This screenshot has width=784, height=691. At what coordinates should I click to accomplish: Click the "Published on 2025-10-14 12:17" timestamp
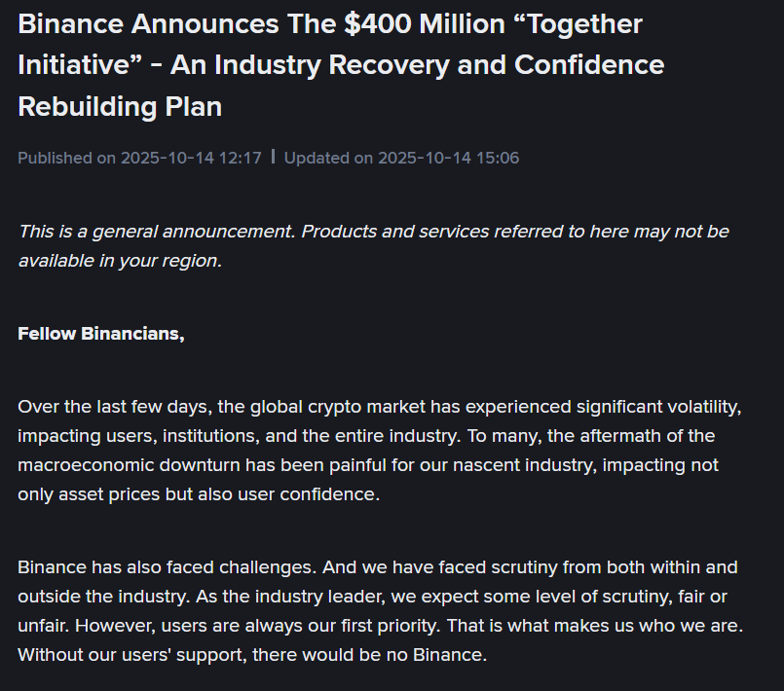click(x=139, y=158)
